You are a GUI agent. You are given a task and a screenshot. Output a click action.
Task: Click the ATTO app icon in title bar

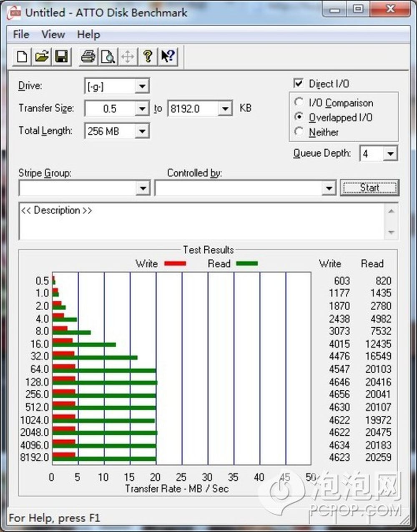pos(14,12)
